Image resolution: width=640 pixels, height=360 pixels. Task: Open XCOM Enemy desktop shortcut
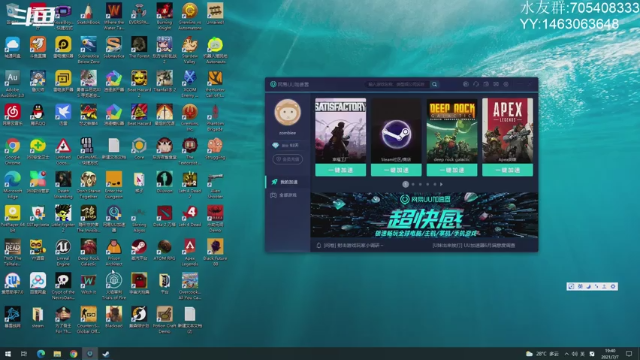tap(189, 84)
